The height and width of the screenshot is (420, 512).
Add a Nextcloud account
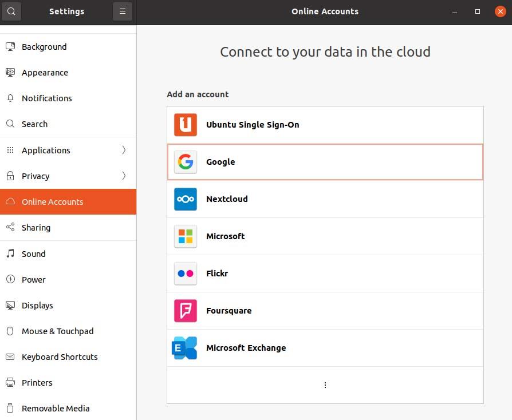pyautogui.click(x=325, y=199)
